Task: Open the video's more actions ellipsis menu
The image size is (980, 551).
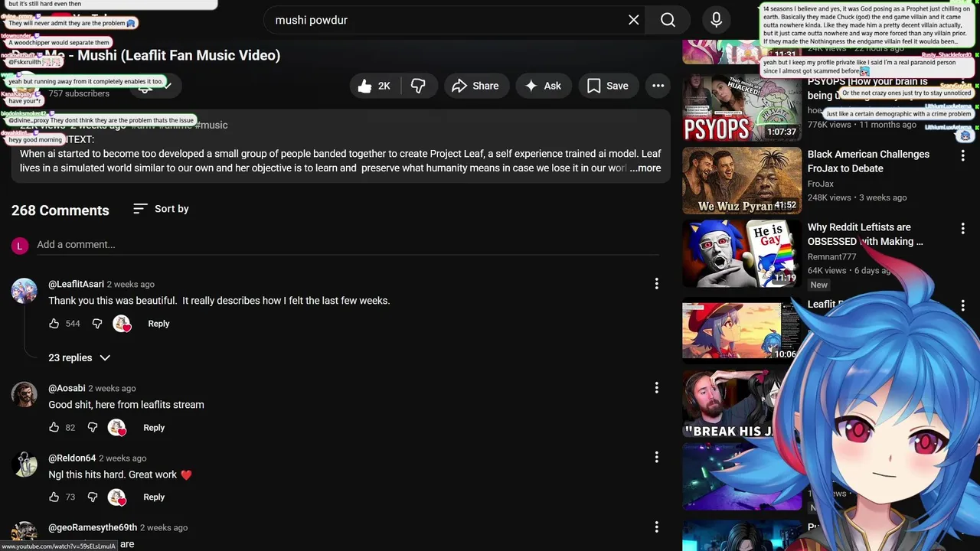Action: (658, 86)
